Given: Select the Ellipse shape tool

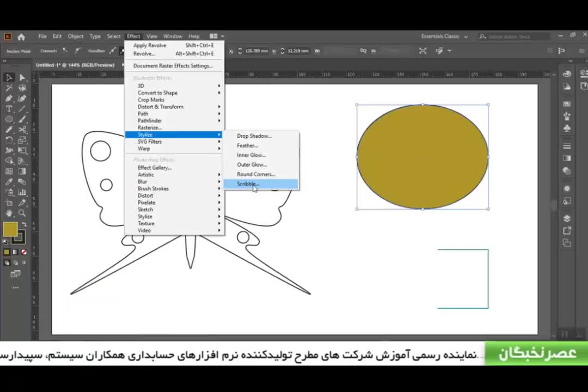Looking at the screenshot, I should pyautogui.click(x=9, y=119).
